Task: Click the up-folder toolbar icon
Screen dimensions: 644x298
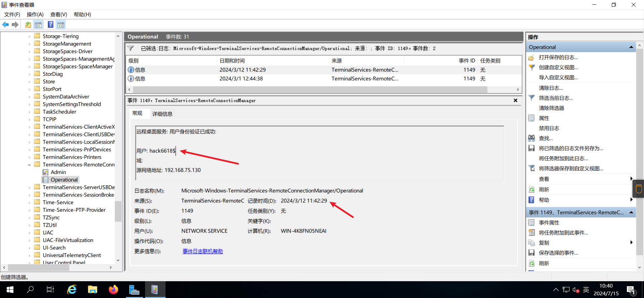Action: pos(28,24)
